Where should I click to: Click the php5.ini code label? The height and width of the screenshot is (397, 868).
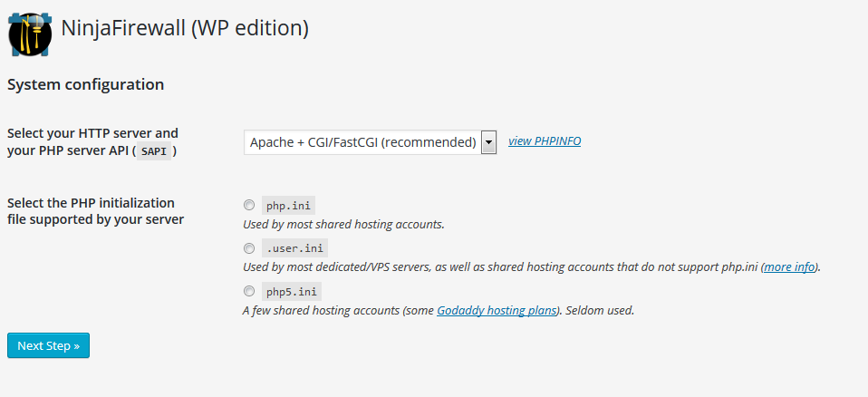coord(292,291)
